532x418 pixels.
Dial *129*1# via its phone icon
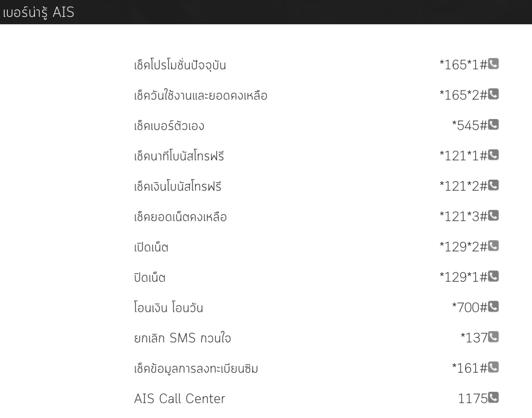click(x=494, y=276)
